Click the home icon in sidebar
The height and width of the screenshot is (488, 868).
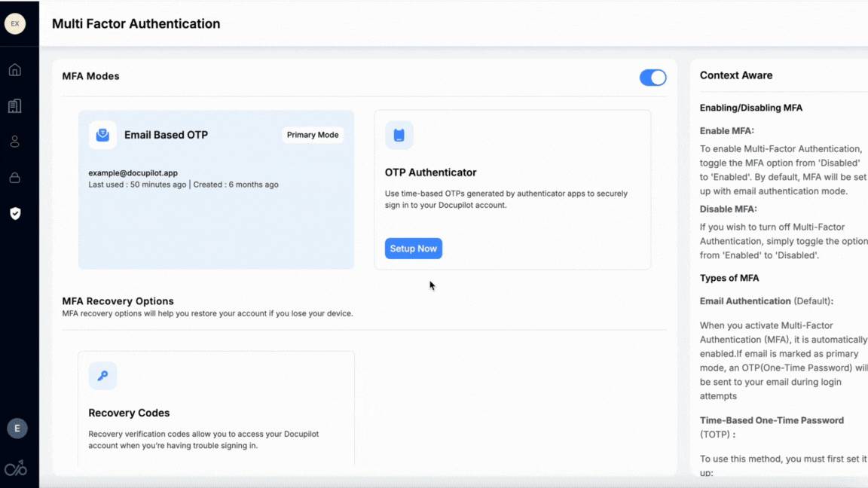click(14, 70)
